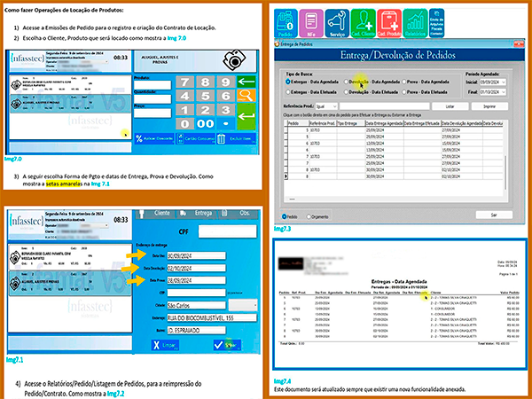Open the Relatórios chart icon

pos(415,23)
